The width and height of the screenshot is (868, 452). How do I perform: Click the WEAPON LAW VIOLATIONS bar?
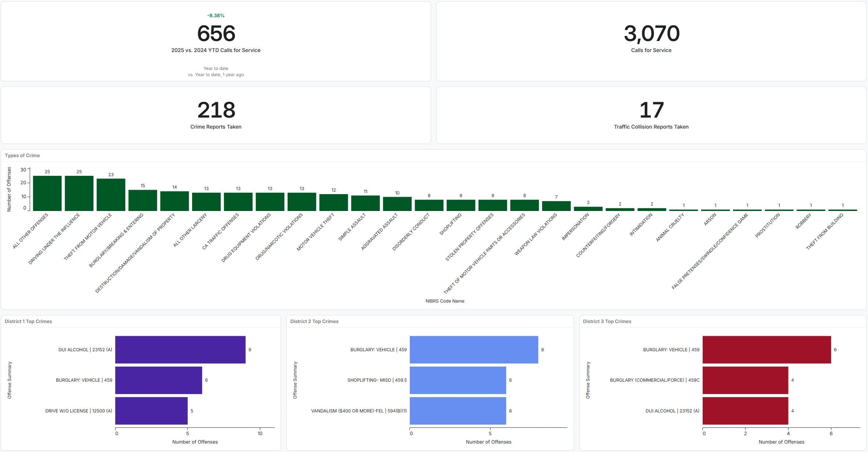pos(556,206)
